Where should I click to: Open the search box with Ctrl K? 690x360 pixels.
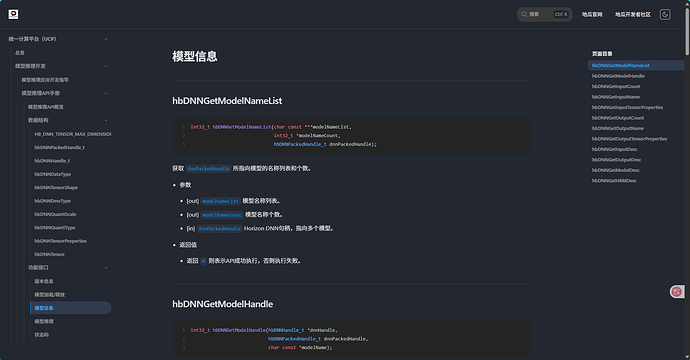[544, 15]
